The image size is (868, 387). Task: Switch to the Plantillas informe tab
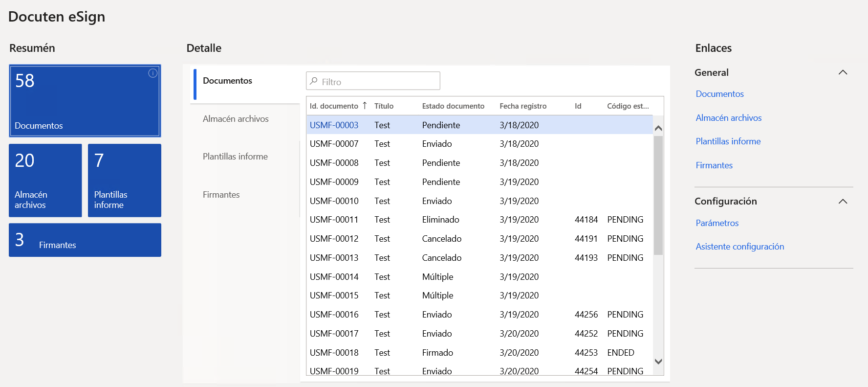(x=235, y=157)
